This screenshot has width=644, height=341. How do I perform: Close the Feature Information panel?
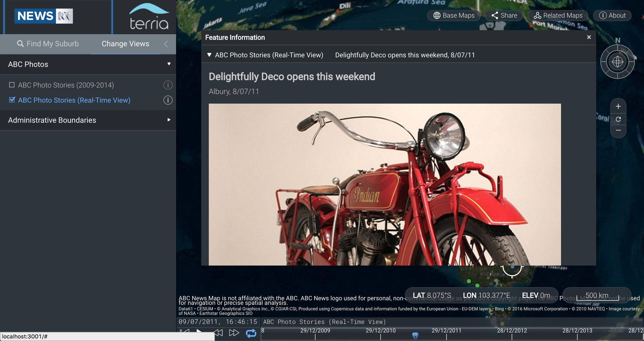(x=589, y=37)
